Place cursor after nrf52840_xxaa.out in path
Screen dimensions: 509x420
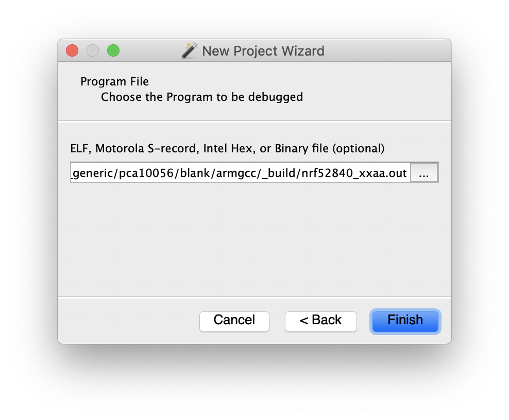[408, 173]
